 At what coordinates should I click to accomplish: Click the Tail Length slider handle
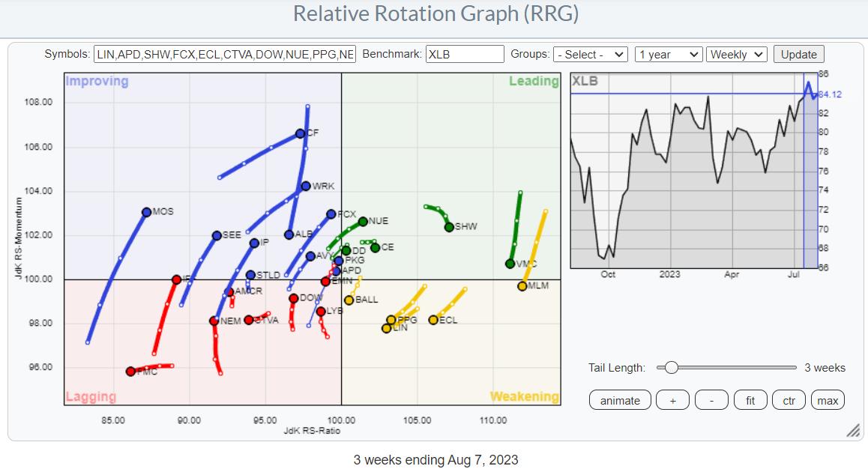pos(672,367)
